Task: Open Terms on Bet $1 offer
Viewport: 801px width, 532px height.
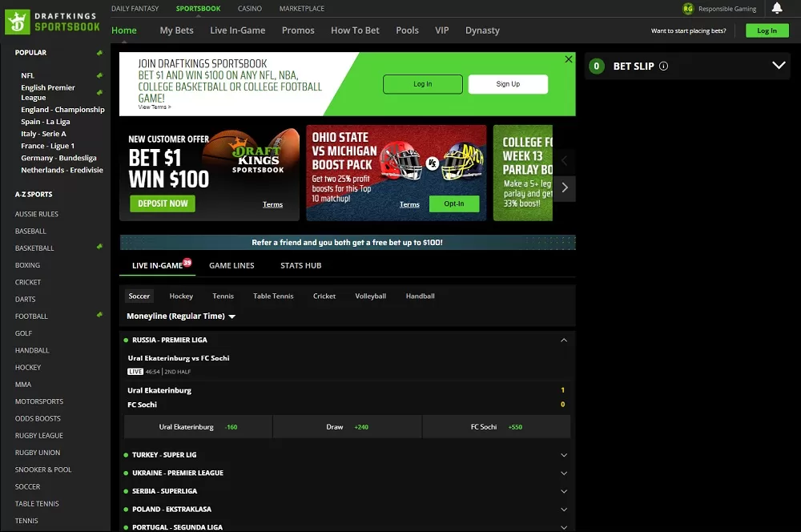Action: [x=272, y=204]
